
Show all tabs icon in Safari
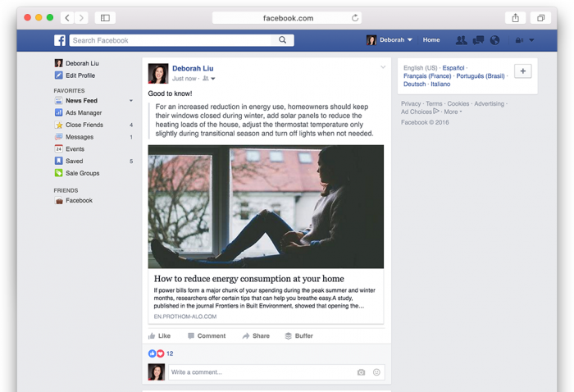point(540,18)
